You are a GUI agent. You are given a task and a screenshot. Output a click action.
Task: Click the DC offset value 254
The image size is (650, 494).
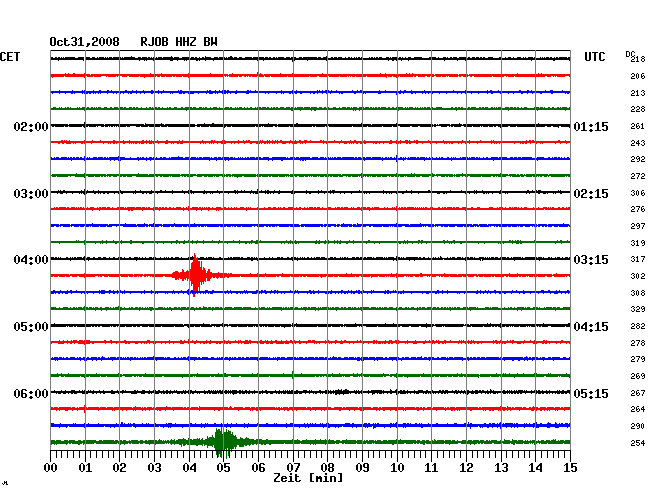638,443
